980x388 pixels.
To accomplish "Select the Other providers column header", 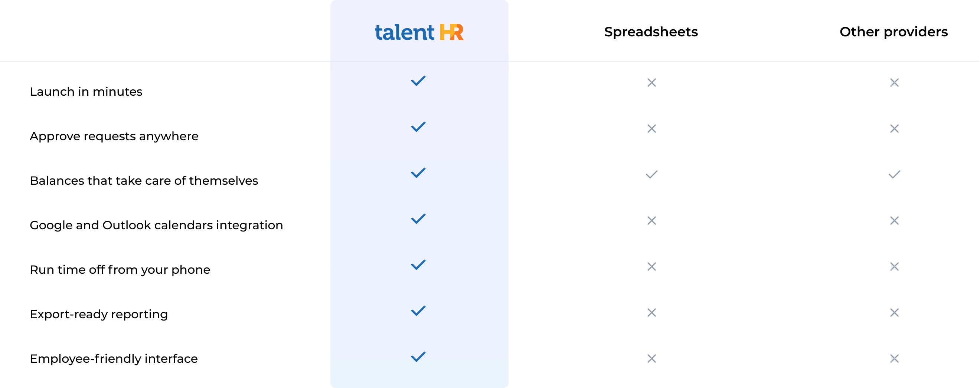I will (x=893, y=32).
